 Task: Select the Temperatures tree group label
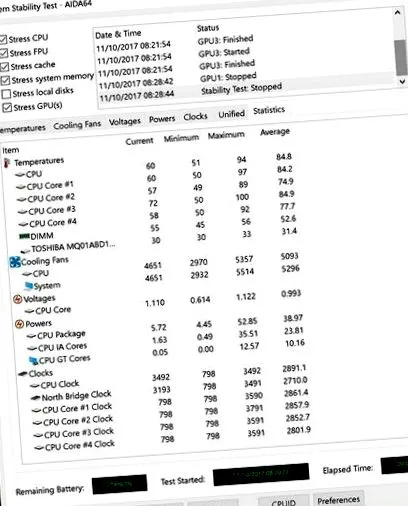click(39, 162)
